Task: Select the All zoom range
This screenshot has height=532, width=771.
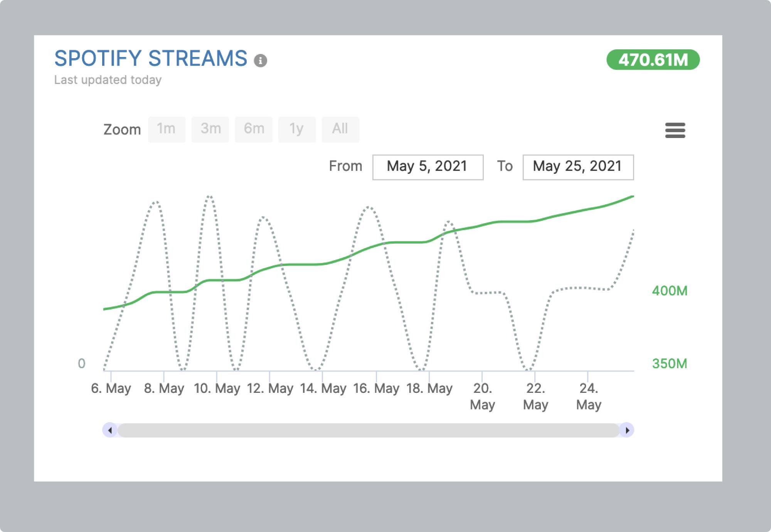Action: tap(340, 130)
